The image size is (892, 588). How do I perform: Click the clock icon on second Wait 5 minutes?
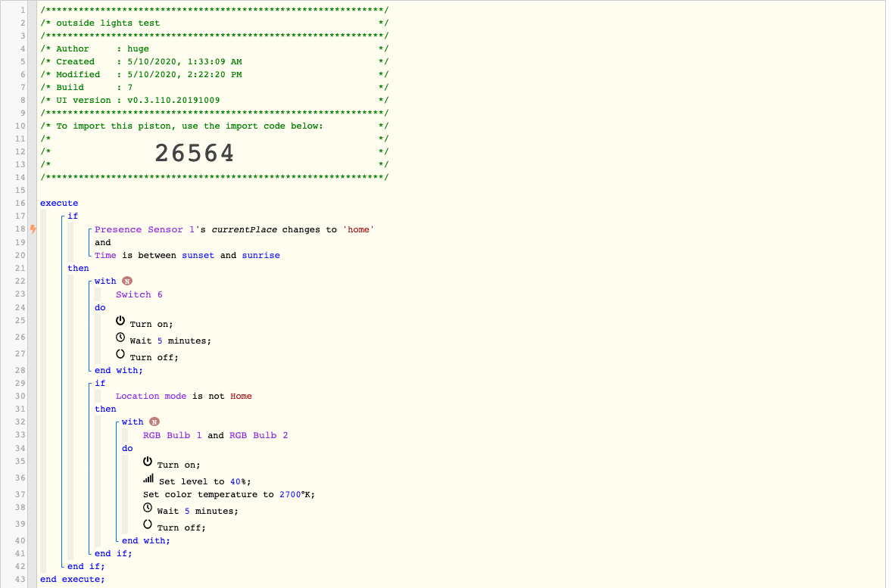148,507
